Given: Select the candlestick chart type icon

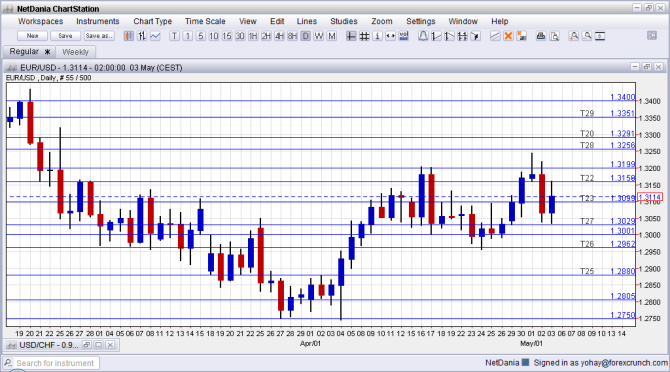Looking at the screenshot, I should [x=129, y=36].
